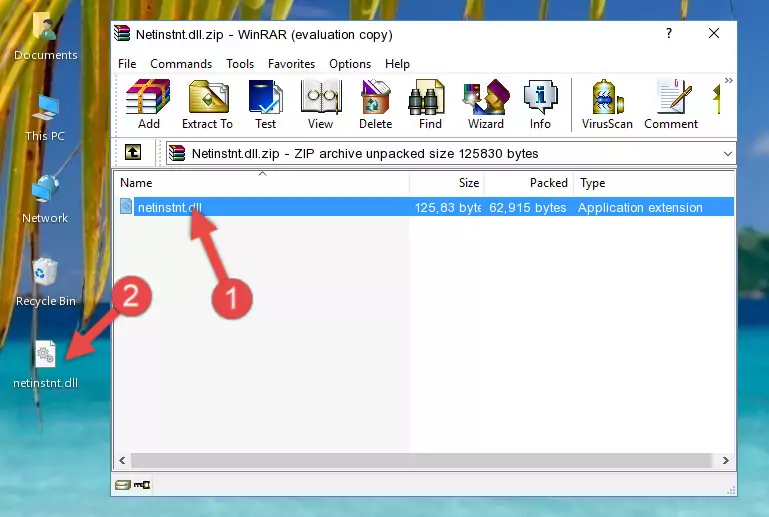Show archive Info
This screenshot has height=517, width=769.
click(540, 104)
